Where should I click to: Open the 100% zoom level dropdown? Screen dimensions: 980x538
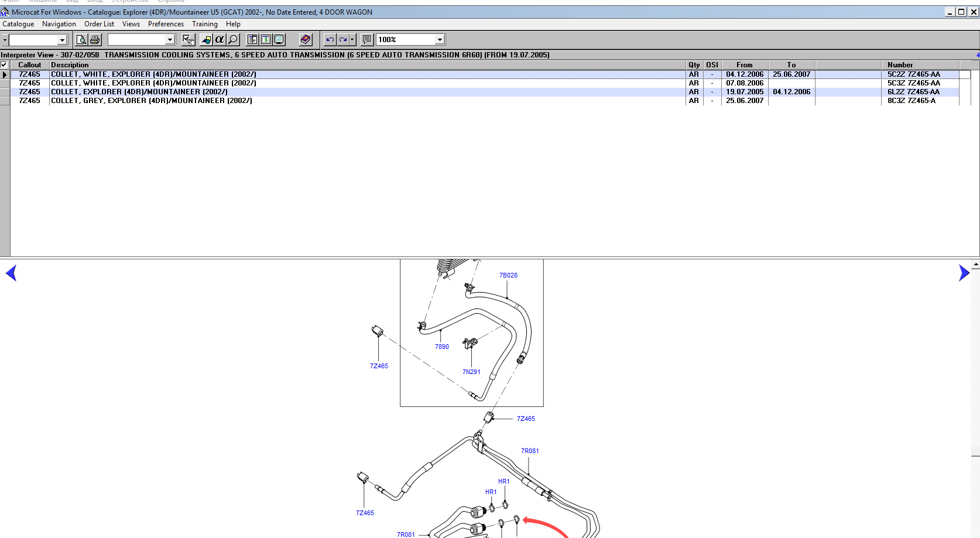pos(440,40)
